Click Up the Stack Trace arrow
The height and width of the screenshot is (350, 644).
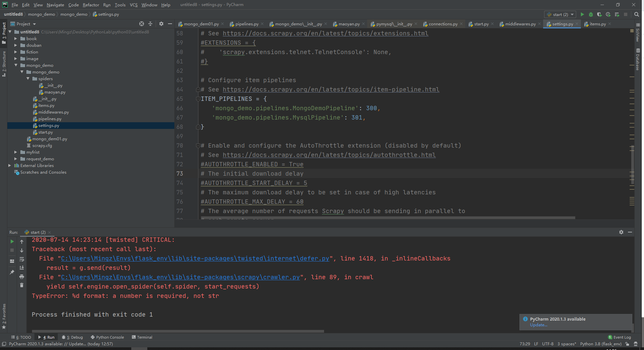click(22, 241)
